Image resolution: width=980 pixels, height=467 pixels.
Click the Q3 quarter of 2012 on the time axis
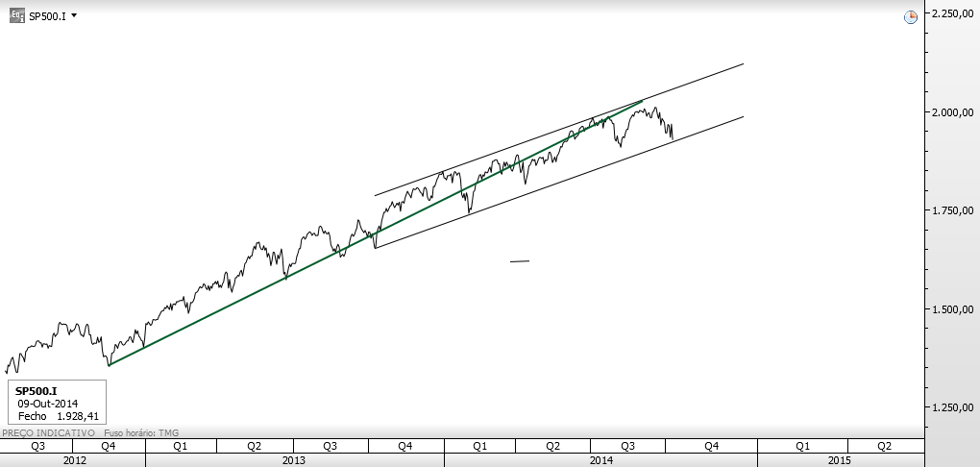click(37, 446)
